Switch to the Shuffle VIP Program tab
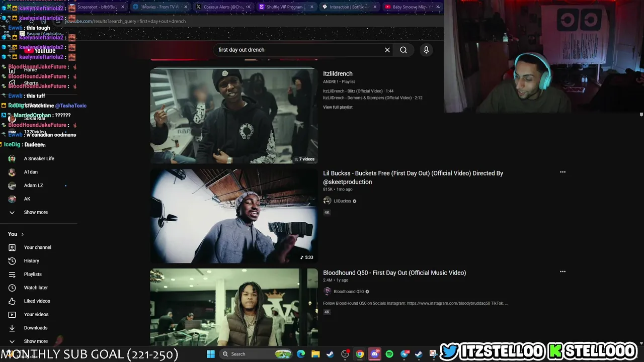 (286, 7)
